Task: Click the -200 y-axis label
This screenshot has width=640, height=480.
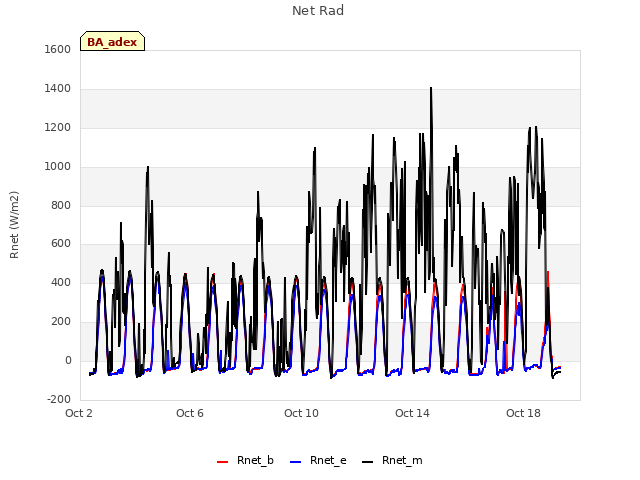Action: click(x=59, y=399)
